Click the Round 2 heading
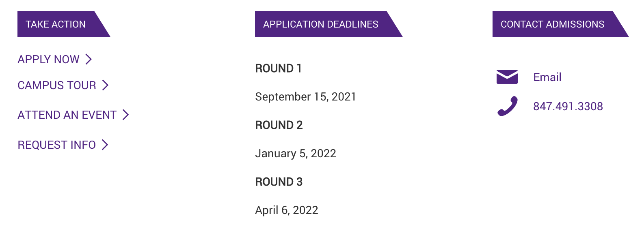 (279, 125)
